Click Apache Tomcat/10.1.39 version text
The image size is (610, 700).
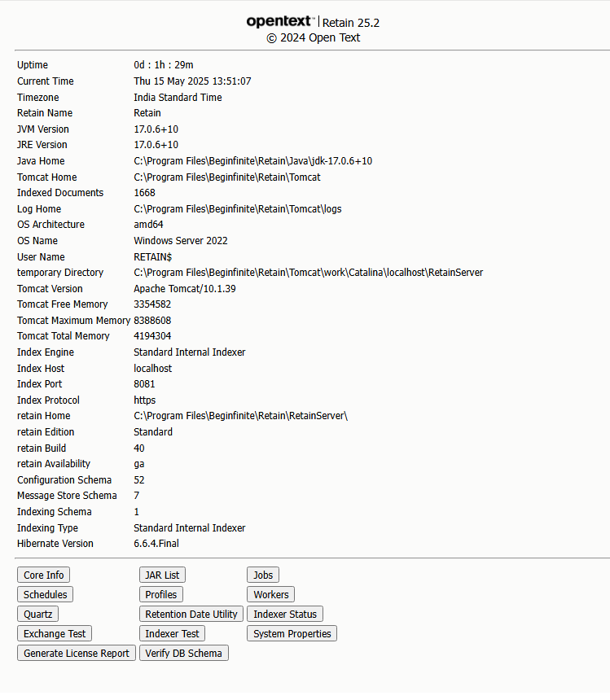click(184, 289)
